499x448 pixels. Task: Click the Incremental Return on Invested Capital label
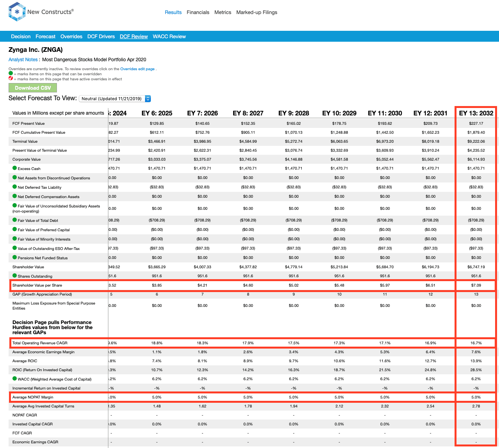[46, 388]
